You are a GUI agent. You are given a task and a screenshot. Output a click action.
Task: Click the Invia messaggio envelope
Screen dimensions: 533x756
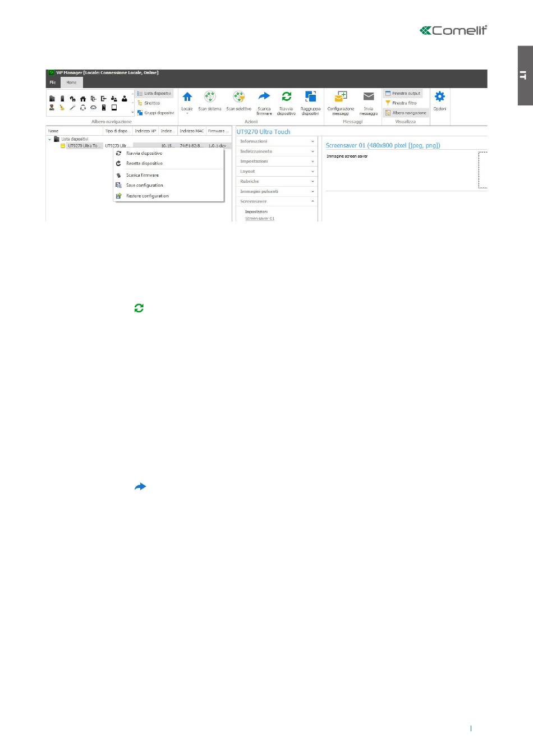point(369,96)
